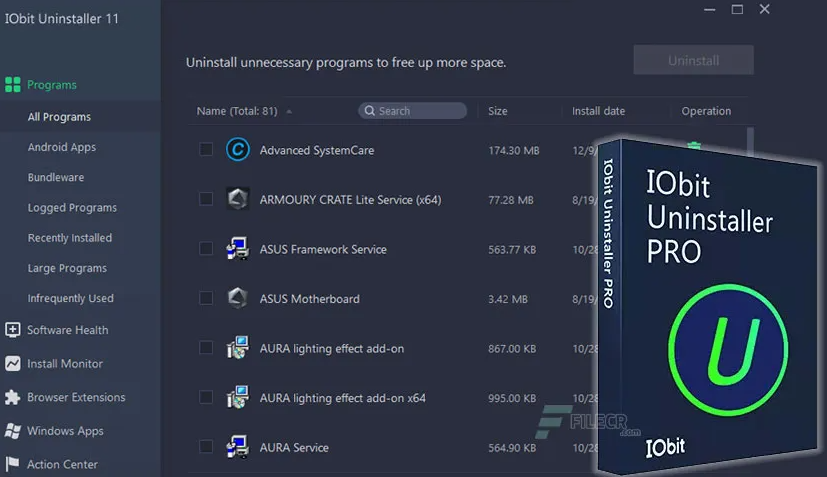This screenshot has height=477, width=827.
Task: Click the 3.42 MB size value
Action: click(508, 299)
